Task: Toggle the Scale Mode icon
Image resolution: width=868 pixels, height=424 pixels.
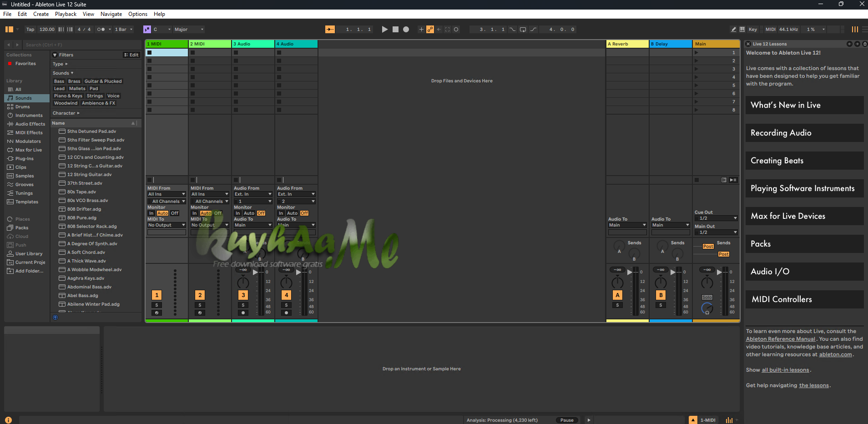Action: tap(147, 29)
